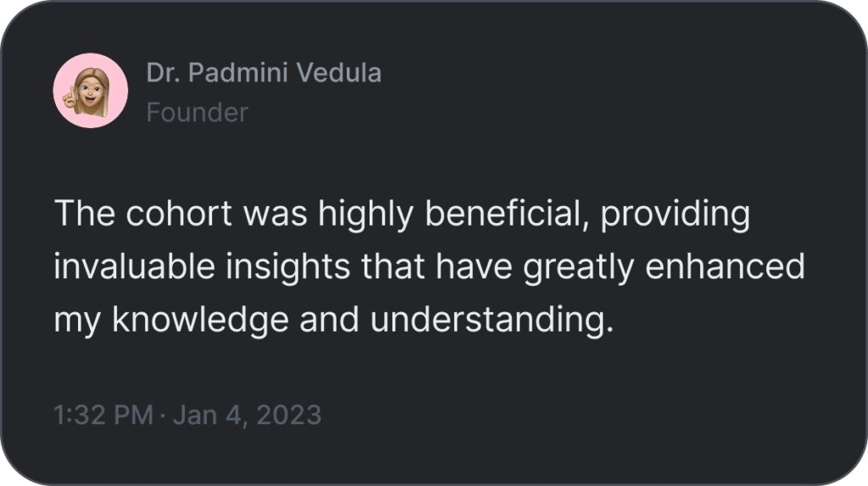Select the Founder title under the name
Image resolution: width=868 pixels, height=486 pixels.
[x=197, y=113]
